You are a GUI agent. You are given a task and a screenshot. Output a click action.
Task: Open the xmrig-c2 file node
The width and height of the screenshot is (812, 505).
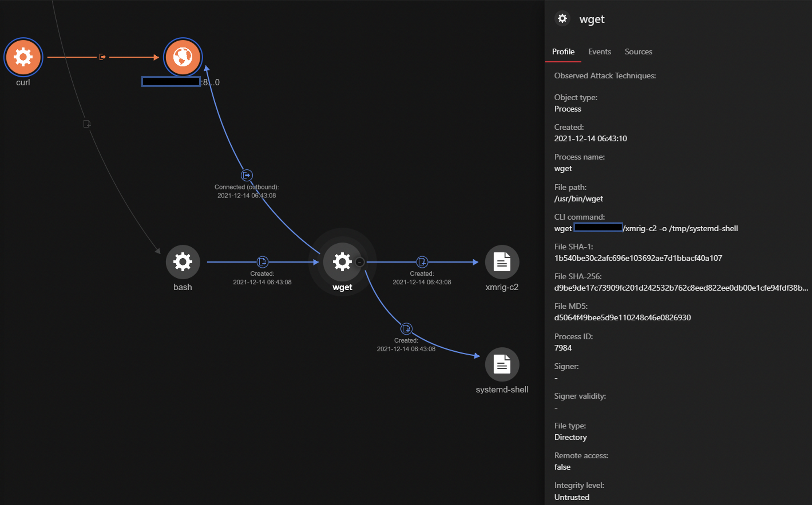502,262
